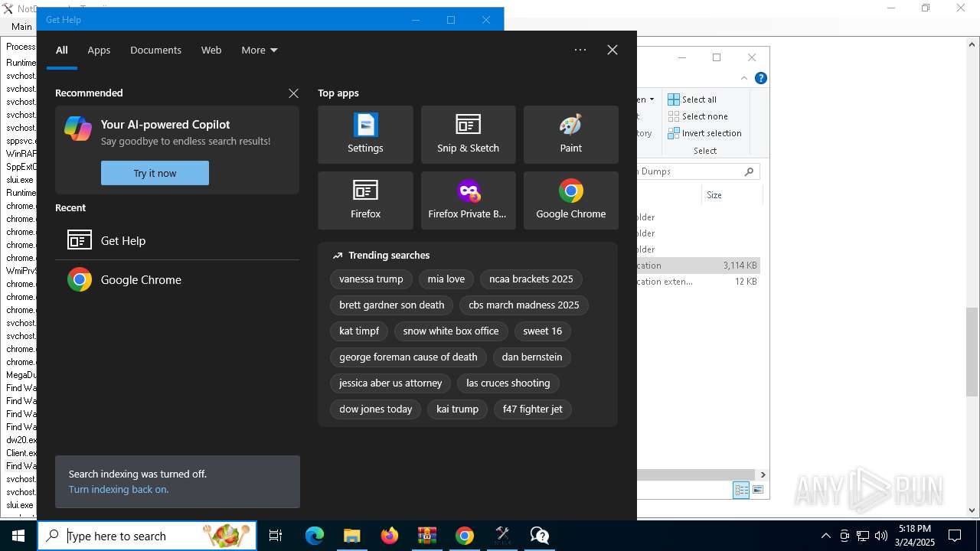Open Explorer help question mark

pyautogui.click(x=761, y=78)
